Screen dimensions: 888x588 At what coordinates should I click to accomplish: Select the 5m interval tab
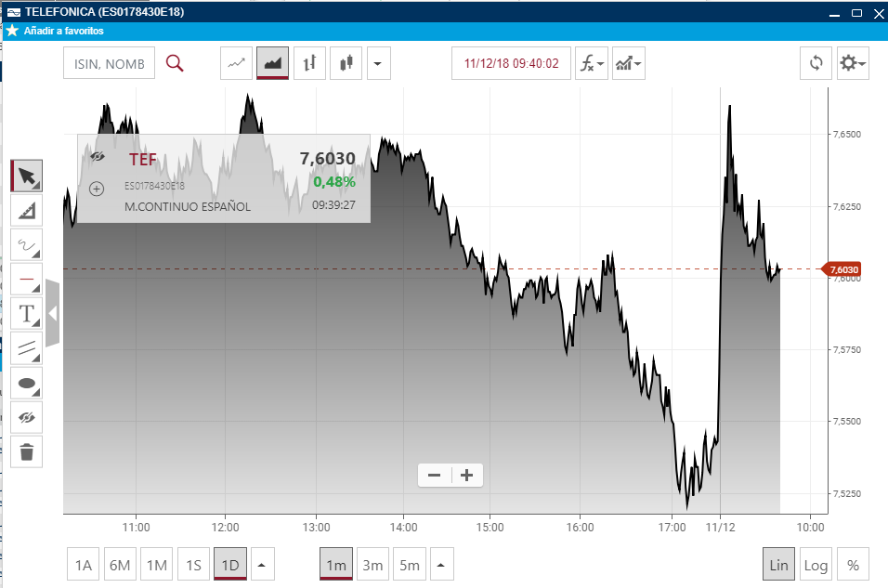coord(410,564)
